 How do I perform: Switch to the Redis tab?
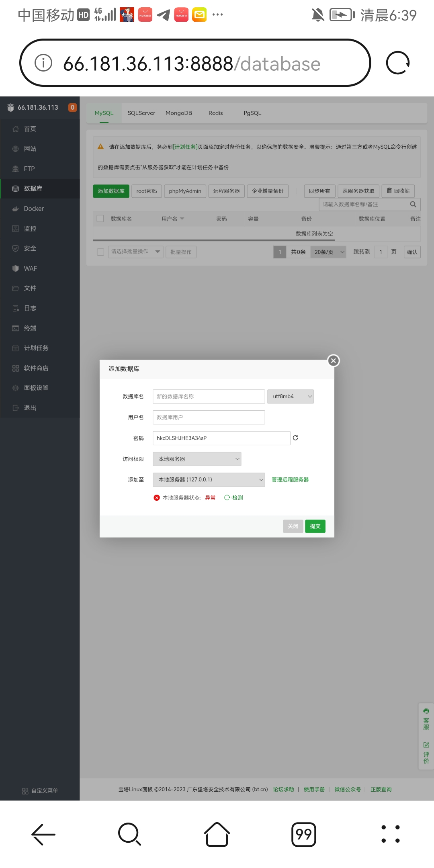coord(216,113)
